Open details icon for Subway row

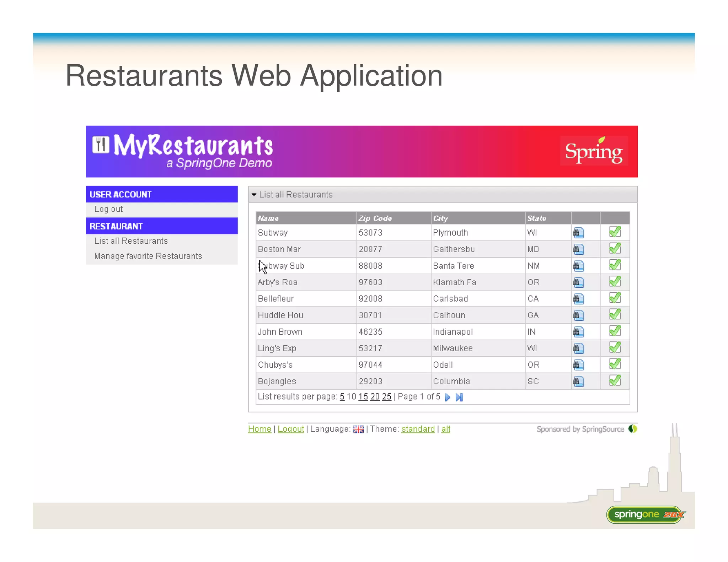coord(578,233)
